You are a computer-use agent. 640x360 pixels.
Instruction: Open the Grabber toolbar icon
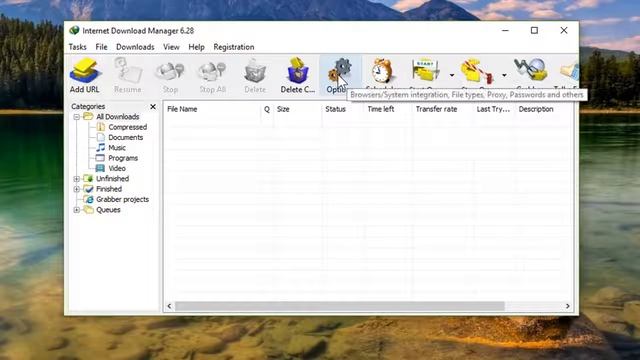531,70
